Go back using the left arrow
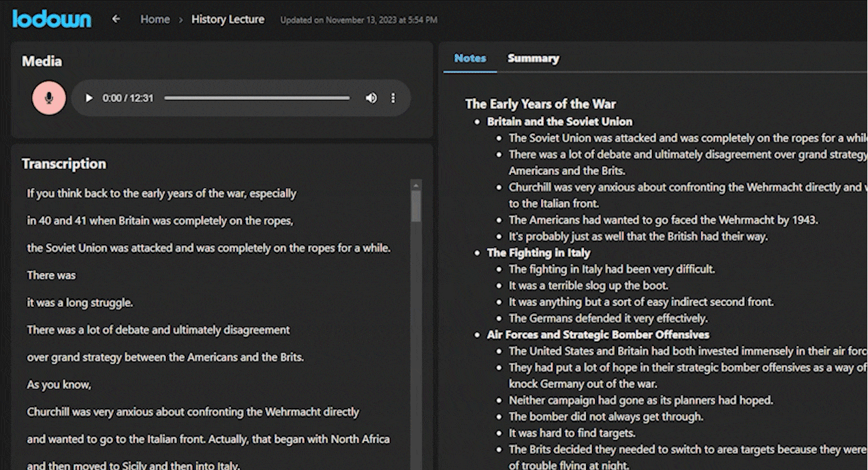This screenshot has height=470, width=868. 116,19
